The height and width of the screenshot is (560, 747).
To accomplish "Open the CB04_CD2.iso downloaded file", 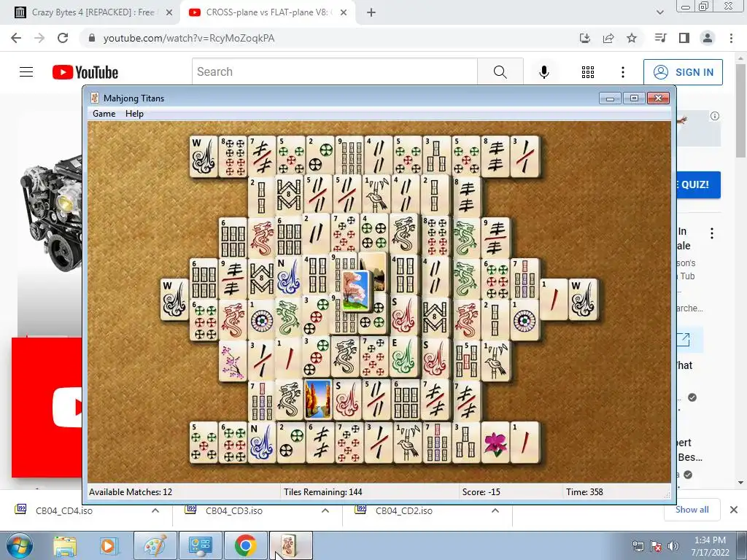I will click(404, 511).
